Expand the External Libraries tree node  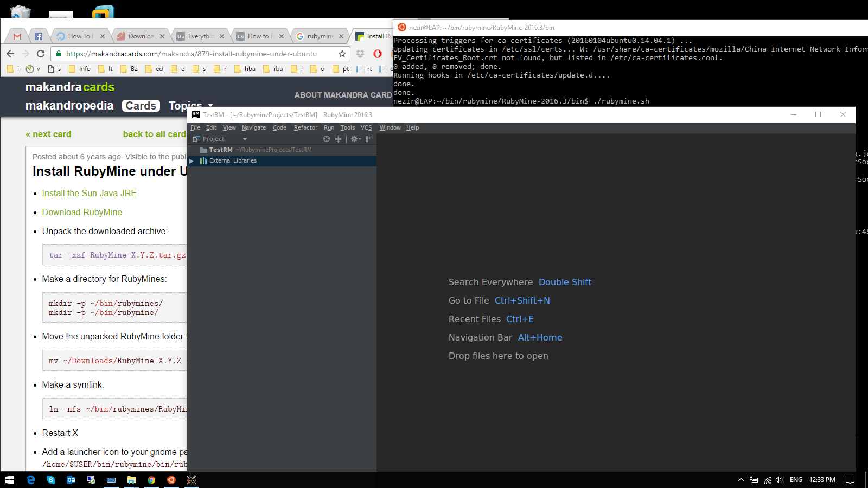tap(191, 161)
